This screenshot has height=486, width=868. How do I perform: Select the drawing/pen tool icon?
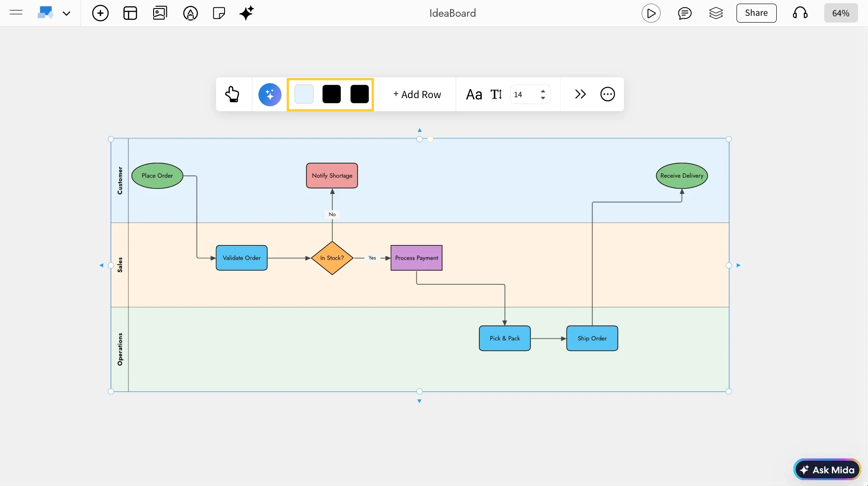coord(190,13)
